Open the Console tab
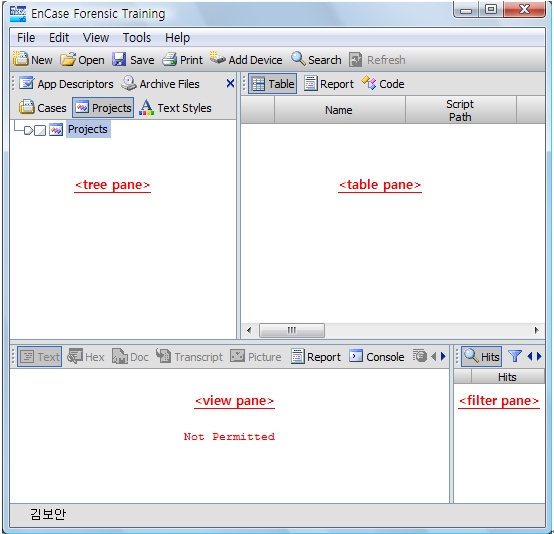 click(x=377, y=357)
